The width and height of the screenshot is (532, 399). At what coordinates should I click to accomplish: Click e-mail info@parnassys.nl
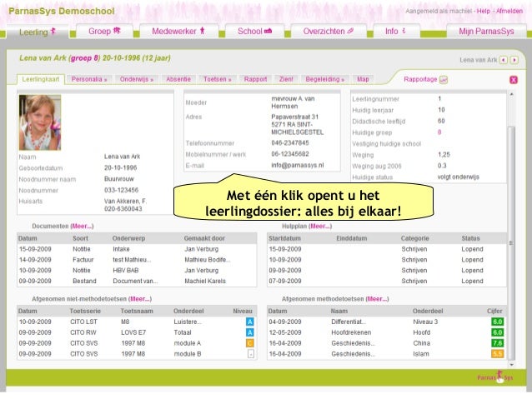tap(298, 166)
